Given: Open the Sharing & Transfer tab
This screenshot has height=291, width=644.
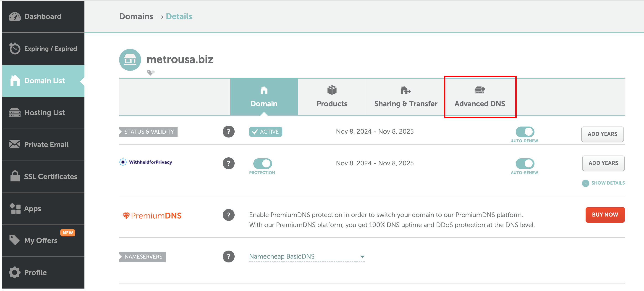Looking at the screenshot, I should click(405, 97).
